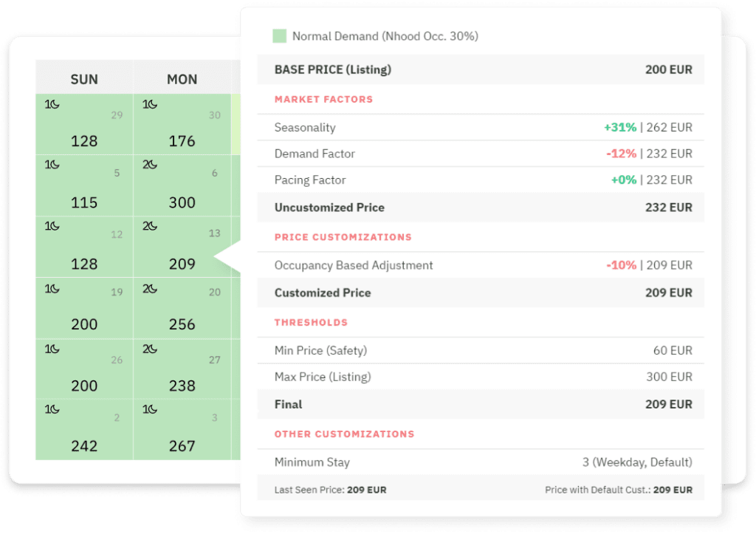Select the MON column header
The height and width of the screenshot is (534, 756).
182,78
